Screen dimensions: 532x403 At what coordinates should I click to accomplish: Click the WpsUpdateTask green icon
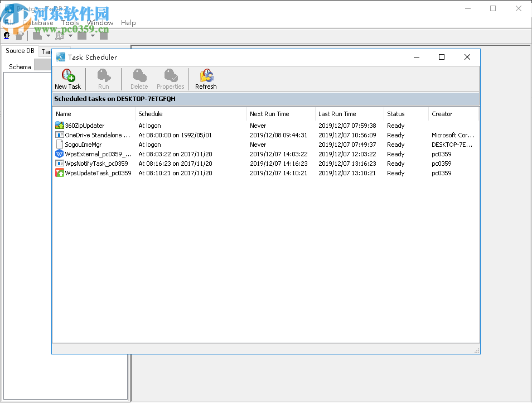[x=59, y=173]
